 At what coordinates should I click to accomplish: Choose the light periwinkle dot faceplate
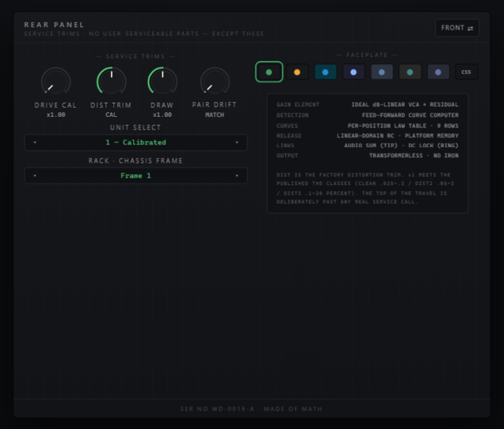[x=353, y=72]
